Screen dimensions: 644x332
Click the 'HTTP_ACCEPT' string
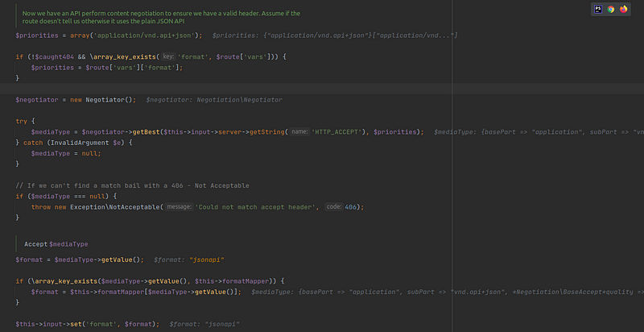338,132
